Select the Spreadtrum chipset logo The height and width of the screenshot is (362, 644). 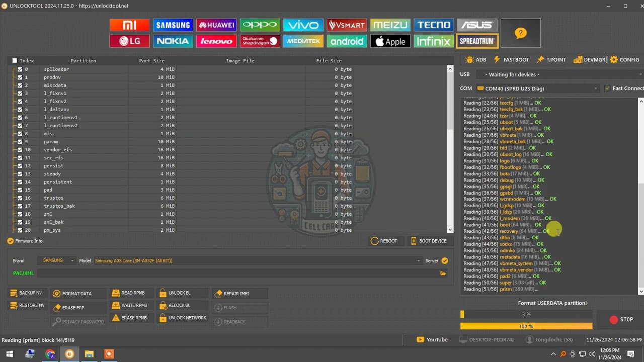tap(477, 41)
